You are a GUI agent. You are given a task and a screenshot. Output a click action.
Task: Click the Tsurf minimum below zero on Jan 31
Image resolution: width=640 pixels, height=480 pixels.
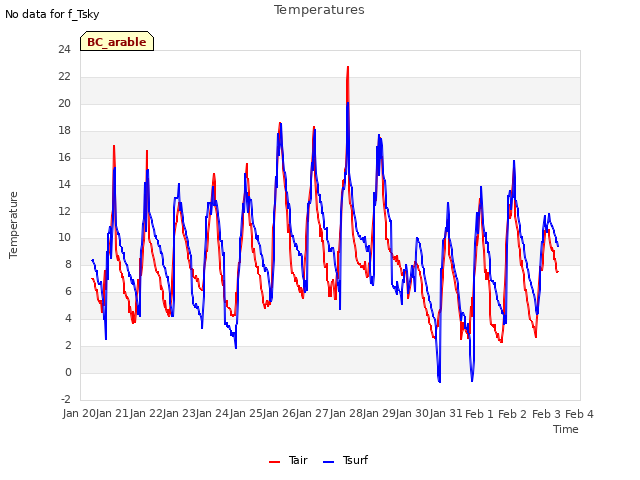[x=440, y=382]
